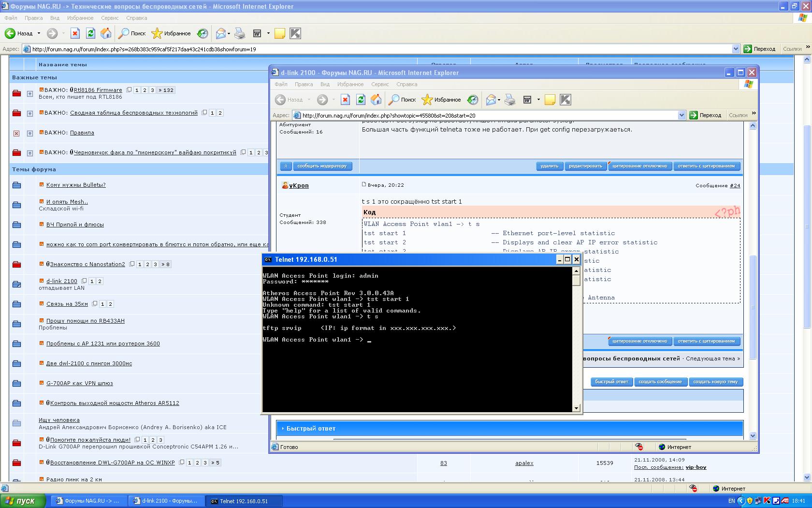Click the Mail icon in the d-link 2100 window toolbar

tap(491, 100)
